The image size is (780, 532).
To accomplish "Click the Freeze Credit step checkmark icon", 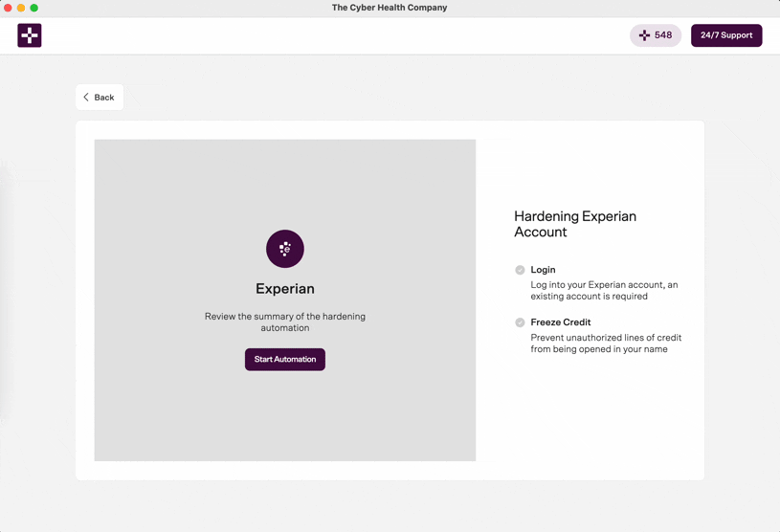I will click(520, 322).
